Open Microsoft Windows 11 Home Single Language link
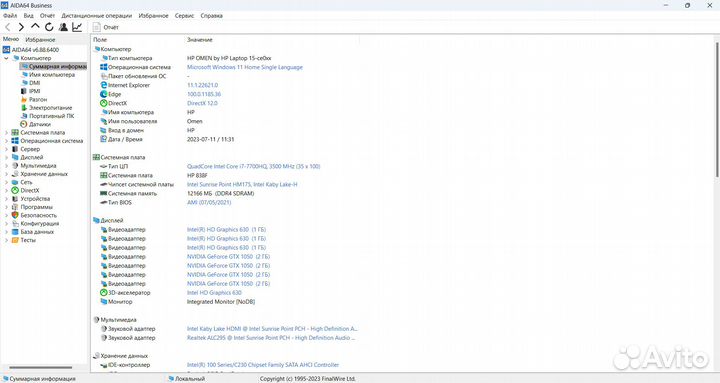The height and width of the screenshot is (383, 720). click(x=245, y=67)
